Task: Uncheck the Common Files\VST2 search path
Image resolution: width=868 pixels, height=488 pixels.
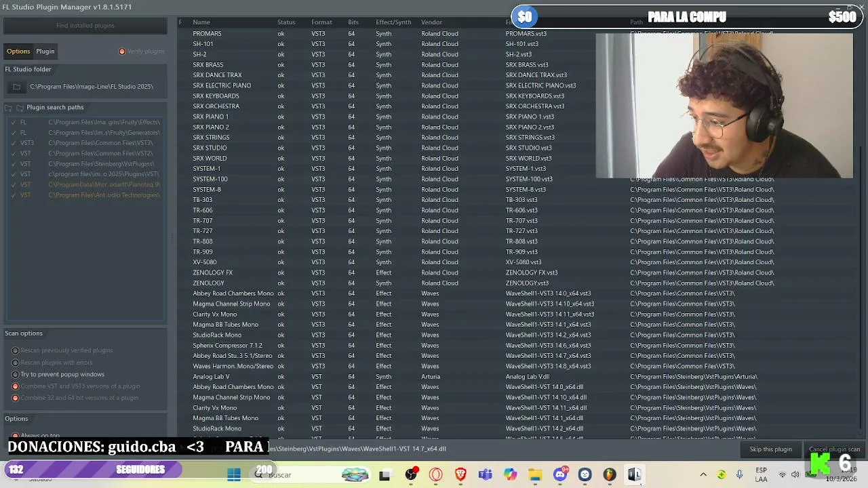Action: point(14,153)
